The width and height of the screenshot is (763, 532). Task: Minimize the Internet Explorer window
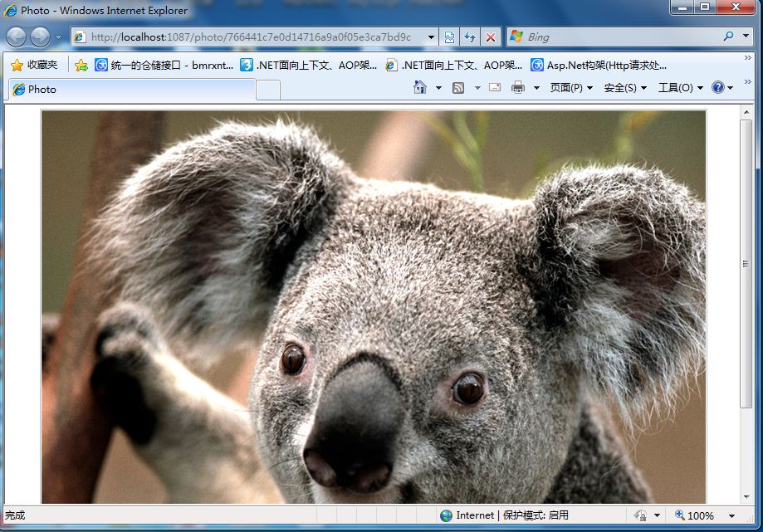click(682, 7)
